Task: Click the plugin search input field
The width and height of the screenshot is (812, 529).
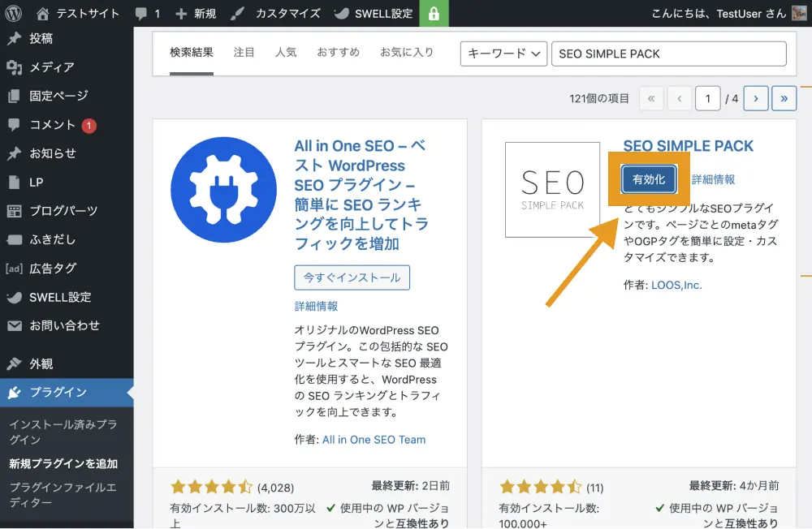Action: tap(669, 54)
